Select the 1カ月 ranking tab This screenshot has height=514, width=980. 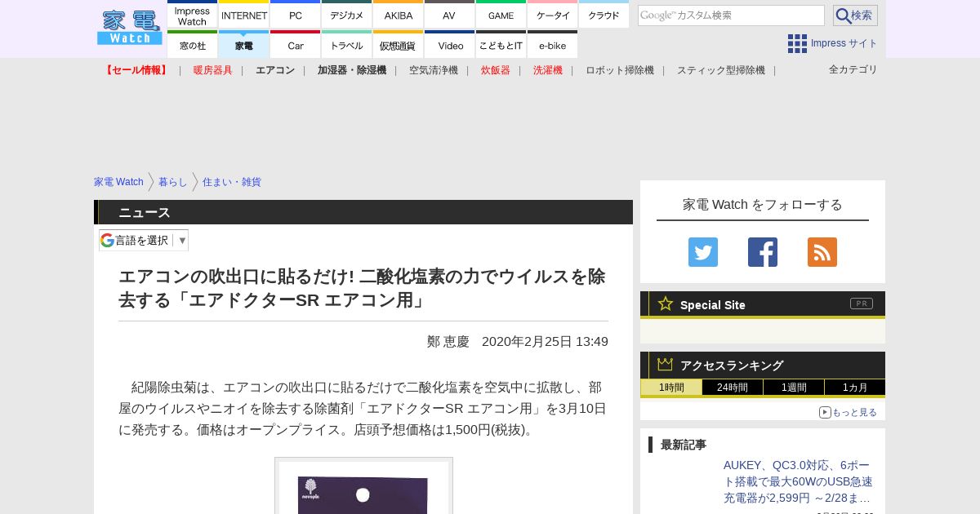click(x=855, y=388)
